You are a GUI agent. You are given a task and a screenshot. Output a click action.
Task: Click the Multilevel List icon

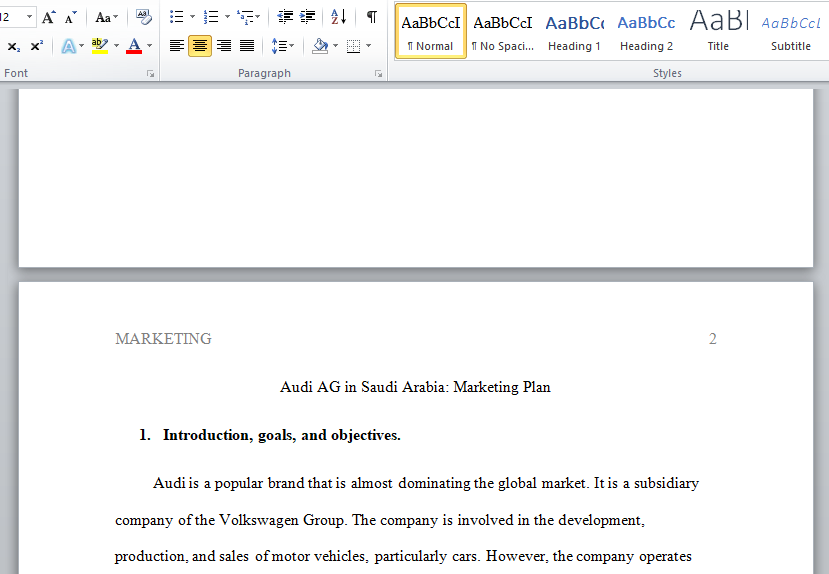pos(246,17)
